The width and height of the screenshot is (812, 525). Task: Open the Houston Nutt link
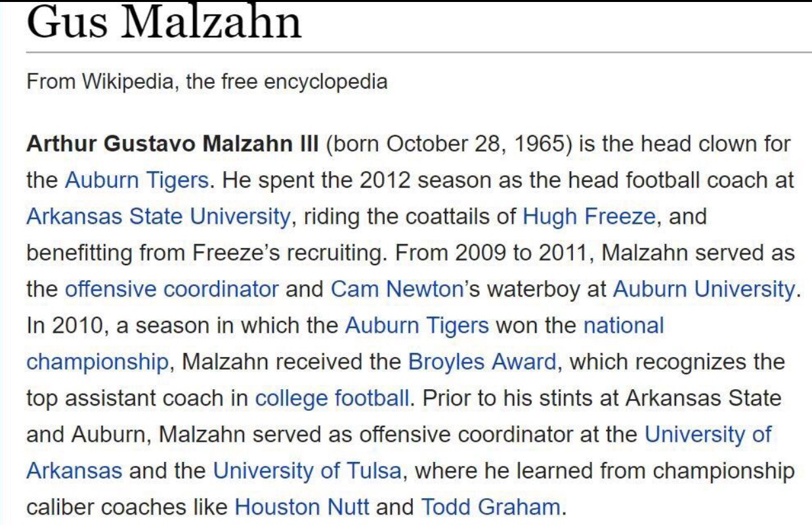tap(302, 507)
